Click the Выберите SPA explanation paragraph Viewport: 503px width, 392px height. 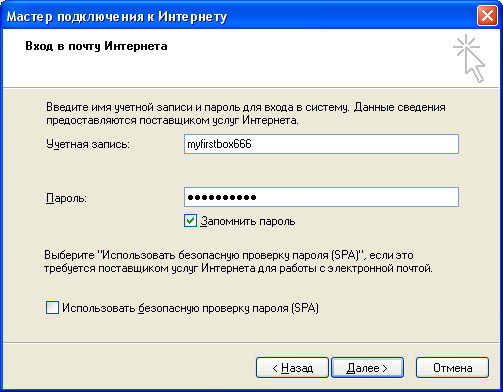[238, 262]
